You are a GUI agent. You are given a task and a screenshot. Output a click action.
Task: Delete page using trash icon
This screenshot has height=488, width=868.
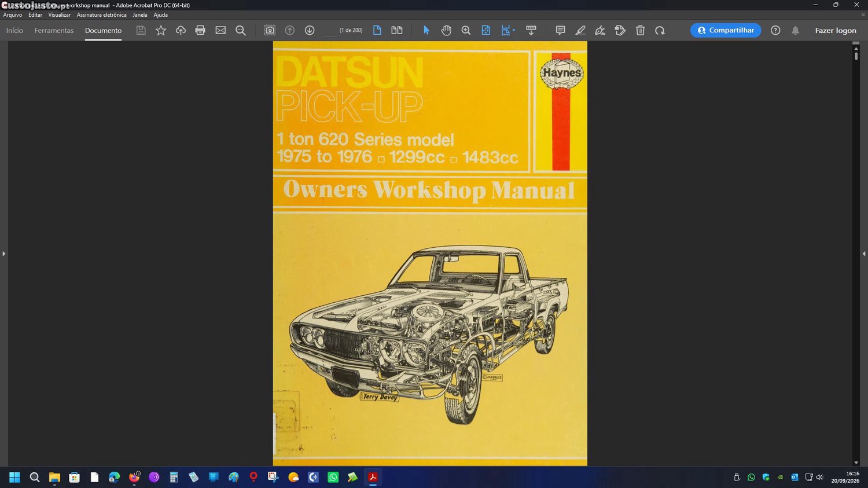pos(640,30)
